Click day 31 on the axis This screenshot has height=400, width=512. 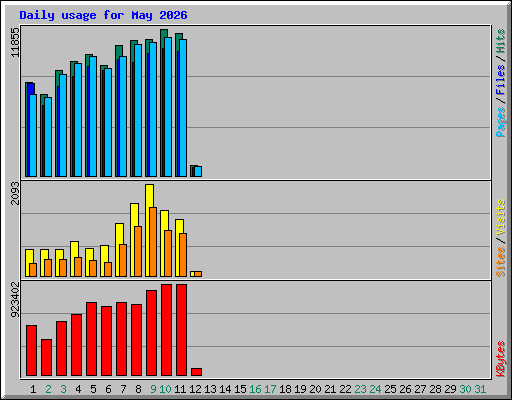[480, 389]
